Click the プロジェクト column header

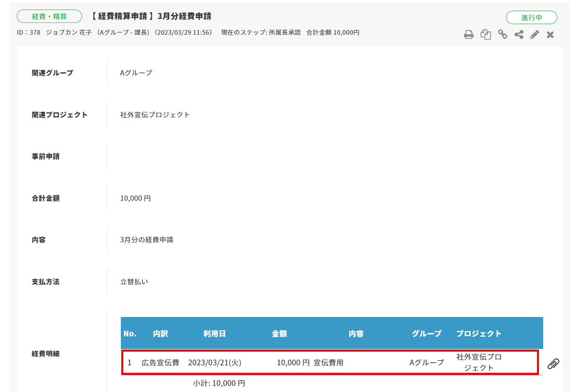(x=479, y=334)
